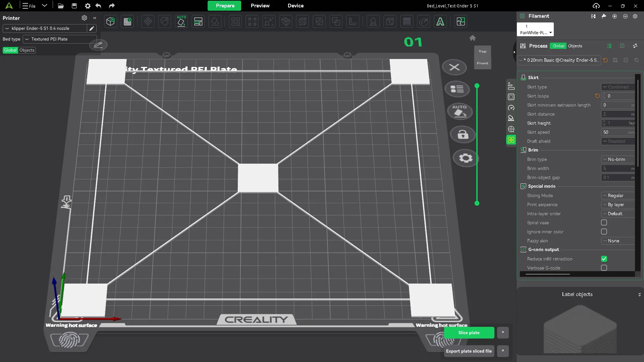Select Global in the Process header
The width and height of the screenshot is (644, 362).
(558, 46)
